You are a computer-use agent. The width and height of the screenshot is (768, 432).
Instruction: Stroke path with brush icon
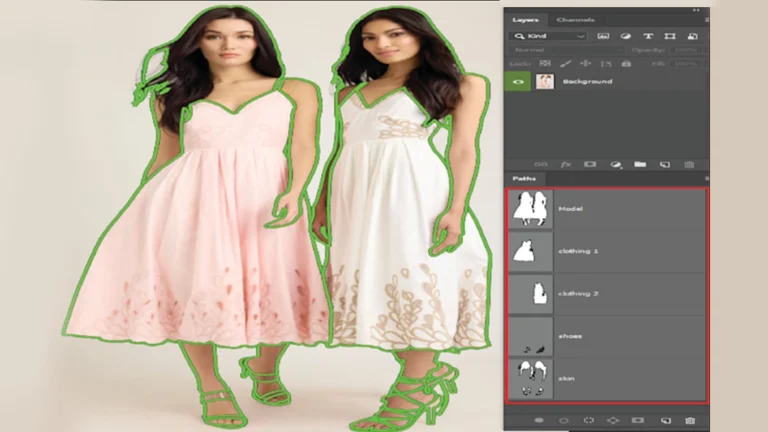[564, 420]
